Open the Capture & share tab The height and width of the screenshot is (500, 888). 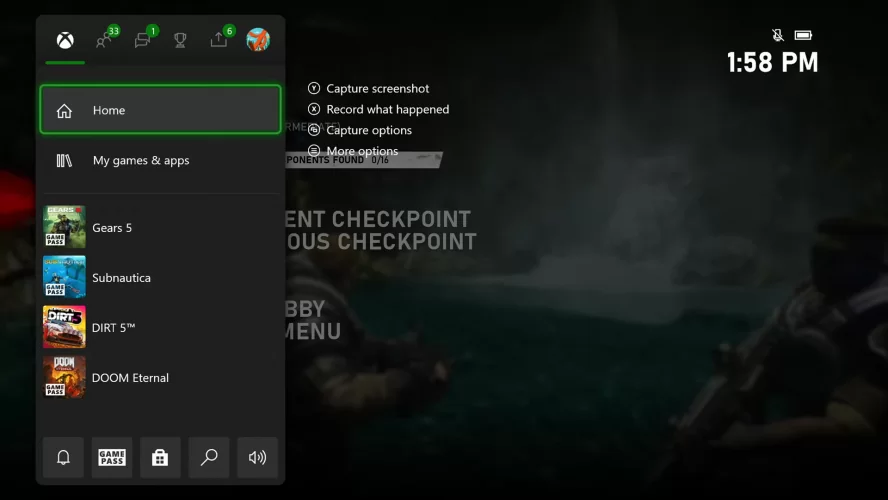[220, 39]
